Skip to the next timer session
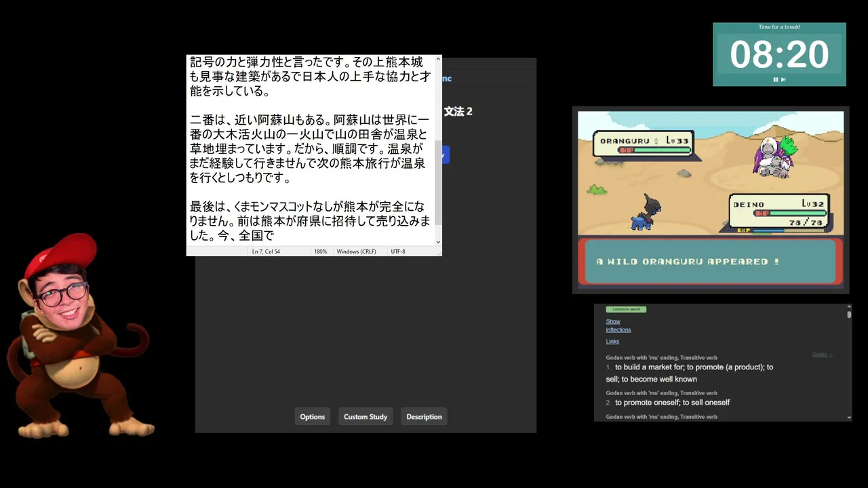The image size is (868, 488). click(x=783, y=79)
